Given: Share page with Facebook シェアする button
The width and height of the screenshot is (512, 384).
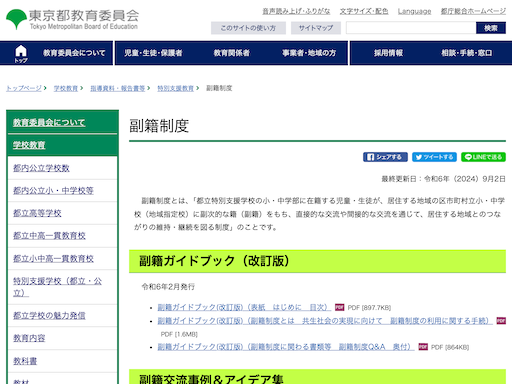Looking at the screenshot, I should (x=385, y=157).
